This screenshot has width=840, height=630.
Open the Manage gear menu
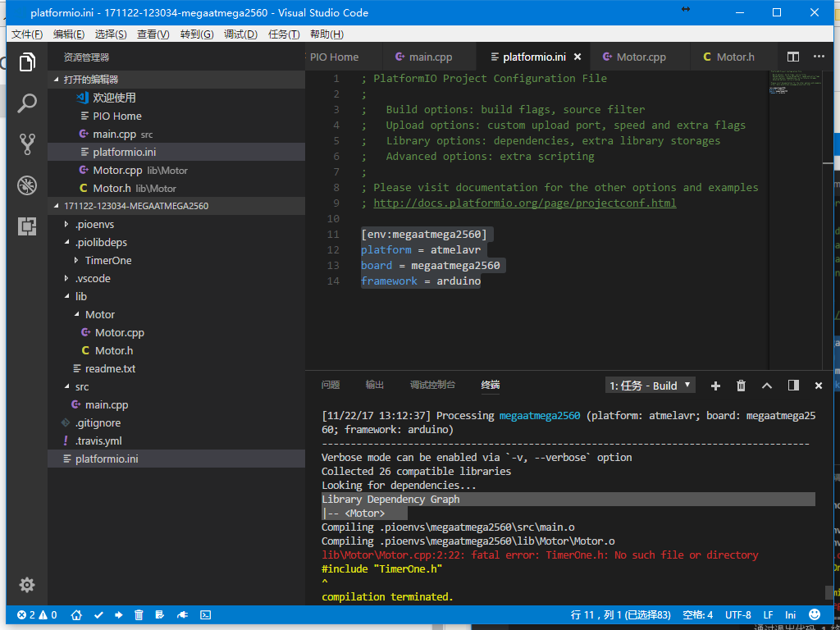27,585
